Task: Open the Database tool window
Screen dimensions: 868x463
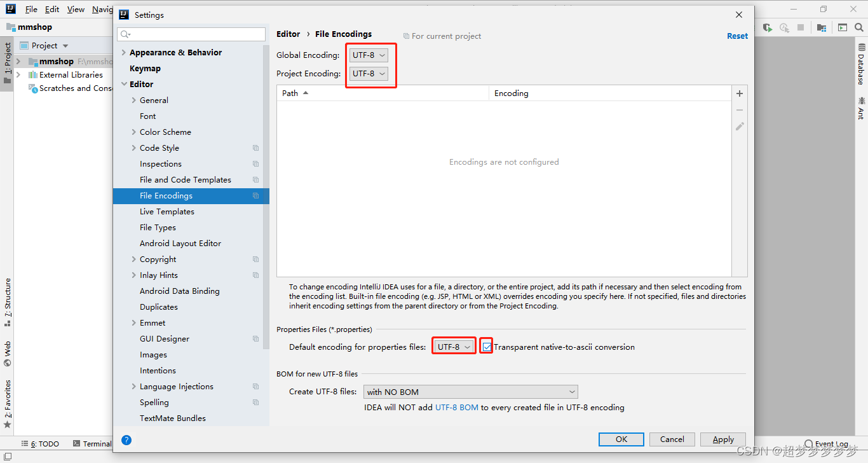Action: coord(862,64)
